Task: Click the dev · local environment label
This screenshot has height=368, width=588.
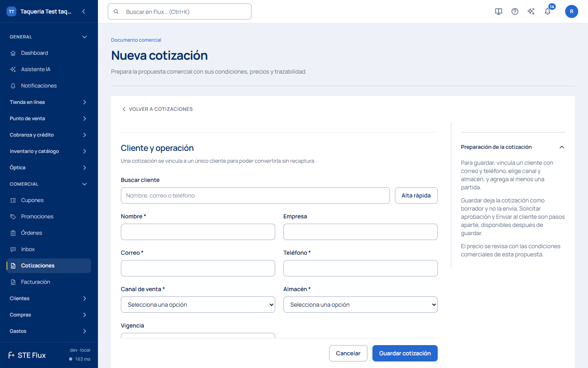Action: coord(80,350)
